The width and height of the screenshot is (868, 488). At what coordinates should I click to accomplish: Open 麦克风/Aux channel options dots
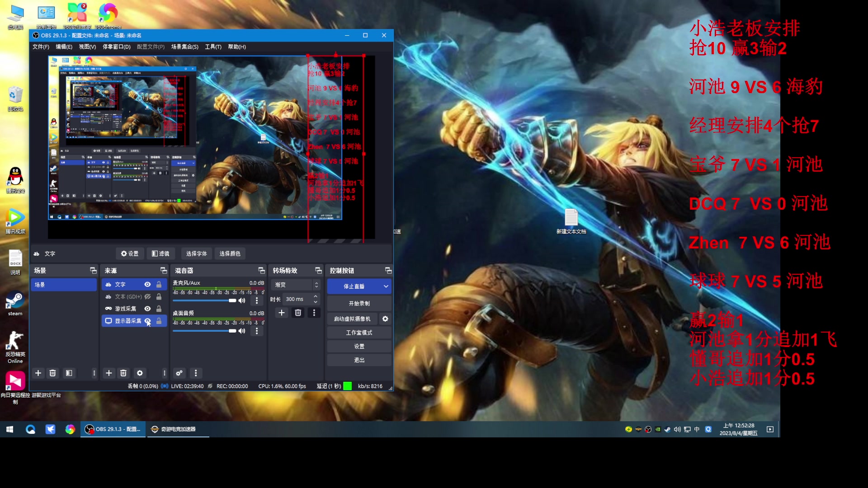[x=257, y=300]
